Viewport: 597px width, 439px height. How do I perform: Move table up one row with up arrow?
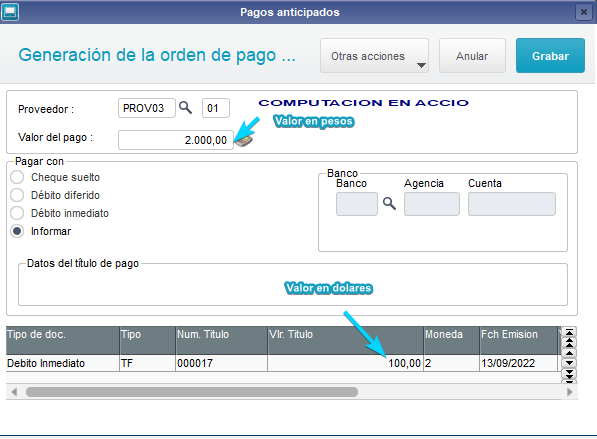(569, 353)
